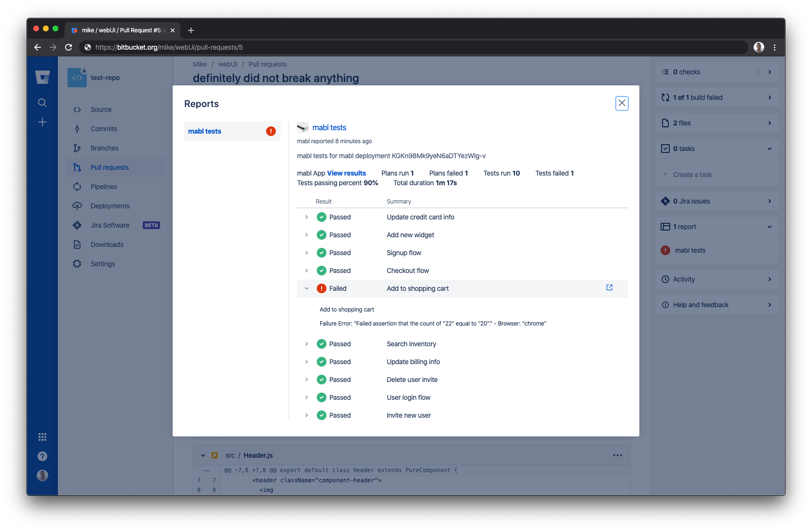Click Mike breadcrumb link

click(200, 64)
